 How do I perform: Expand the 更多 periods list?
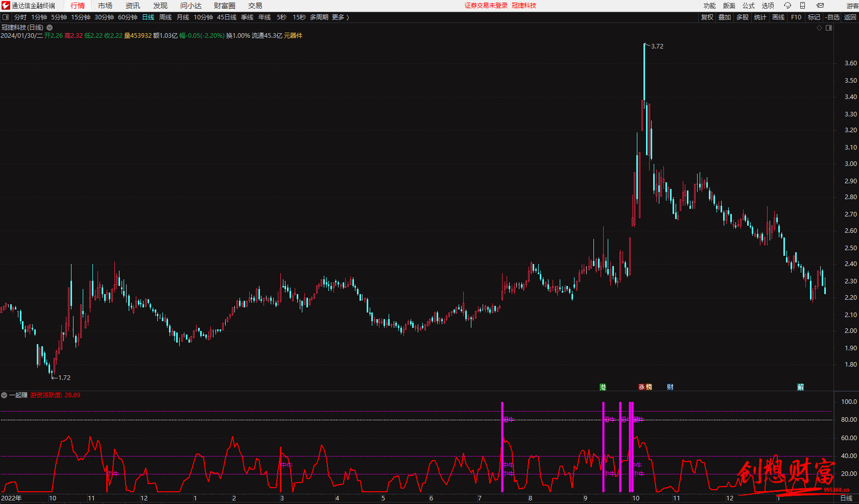(340, 17)
